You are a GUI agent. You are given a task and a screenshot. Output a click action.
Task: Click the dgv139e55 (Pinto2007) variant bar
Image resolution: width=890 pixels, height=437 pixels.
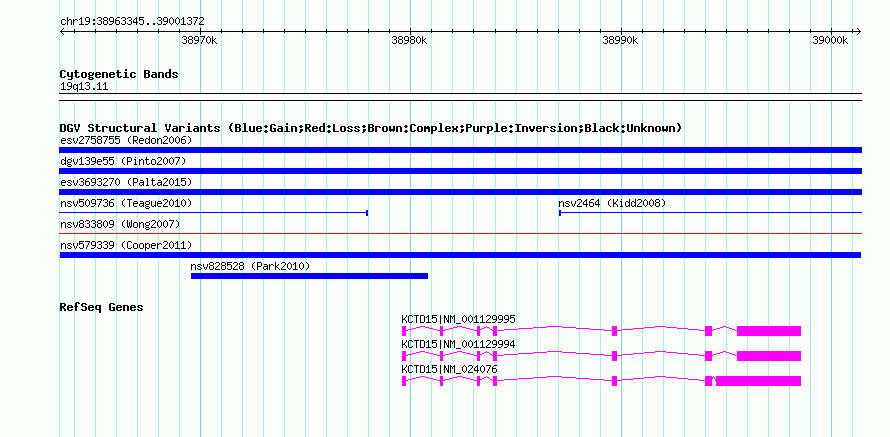pos(460,171)
